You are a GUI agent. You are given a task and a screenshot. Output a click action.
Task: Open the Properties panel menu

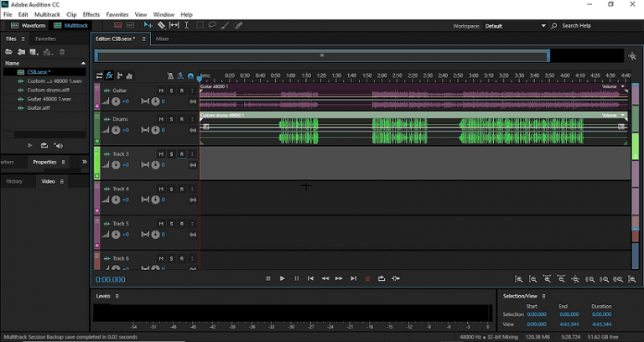coord(63,162)
